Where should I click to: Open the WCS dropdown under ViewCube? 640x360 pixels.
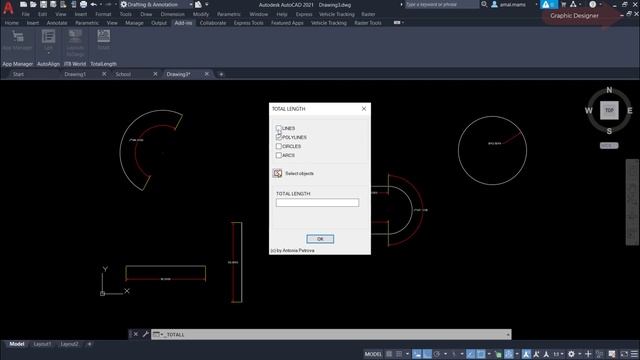click(x=609, y=145)
